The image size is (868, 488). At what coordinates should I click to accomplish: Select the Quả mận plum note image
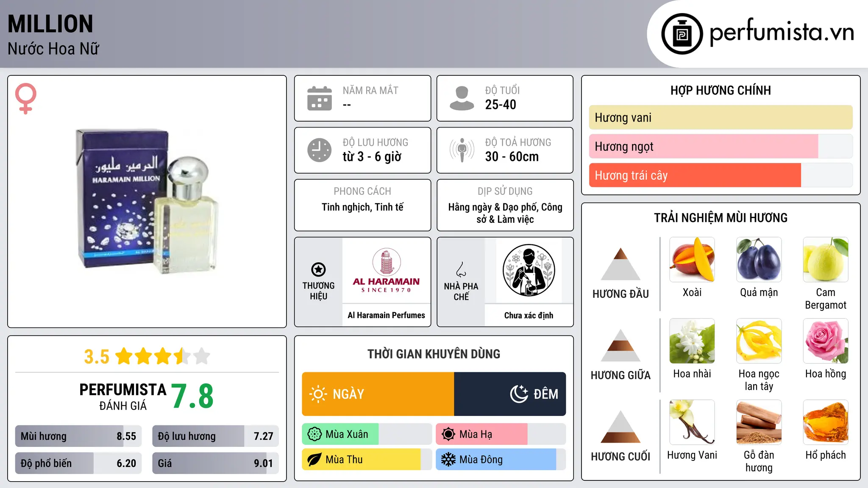[759, 260]
